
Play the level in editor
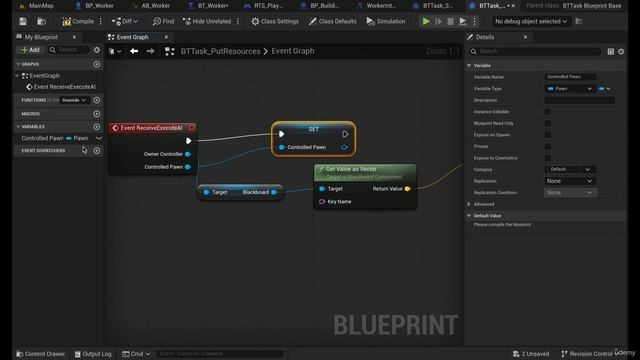click(426, 21)
